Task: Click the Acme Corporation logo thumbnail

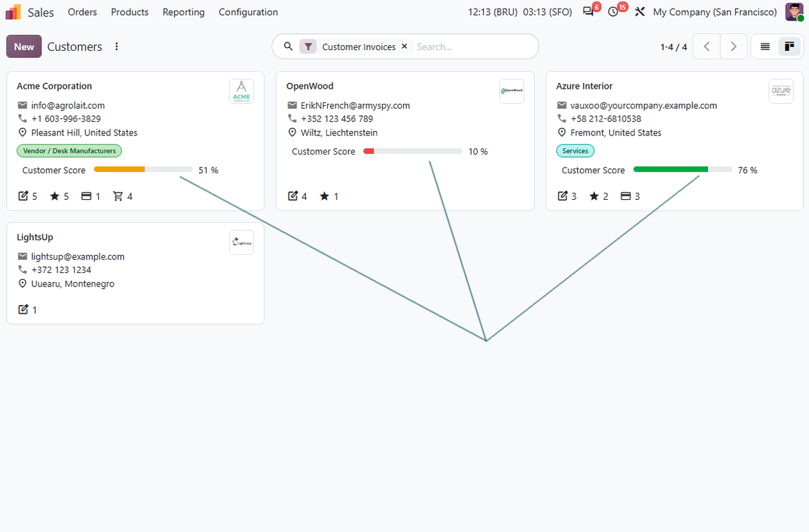Action: [241, 92]
